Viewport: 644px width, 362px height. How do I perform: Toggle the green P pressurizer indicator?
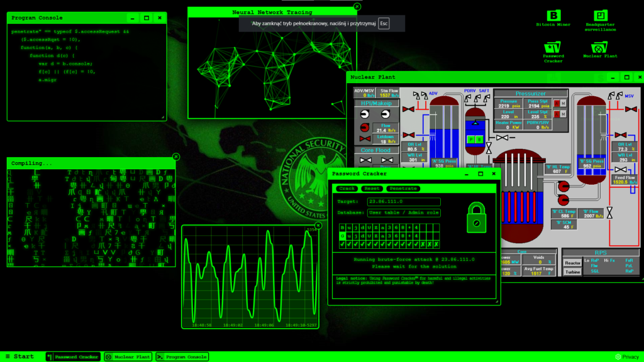[470, 139]
